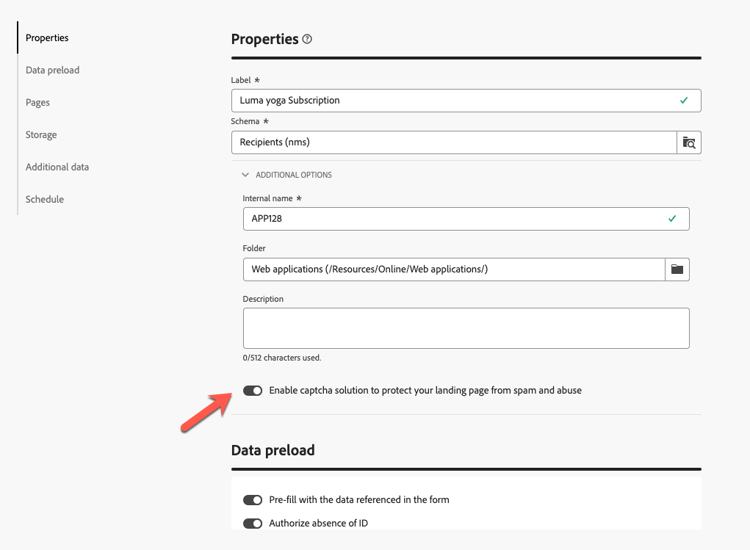Click the folder browse icon

(677, 269)
